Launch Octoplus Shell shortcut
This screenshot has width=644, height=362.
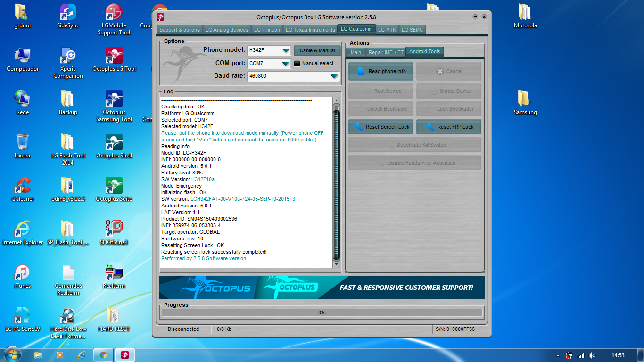(114, 146)
